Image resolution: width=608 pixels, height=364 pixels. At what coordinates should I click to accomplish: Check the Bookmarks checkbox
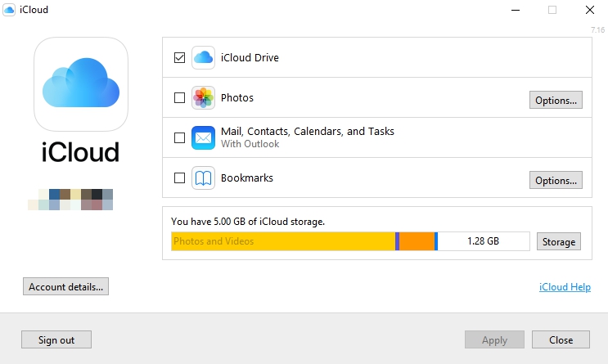coord(179,178)
